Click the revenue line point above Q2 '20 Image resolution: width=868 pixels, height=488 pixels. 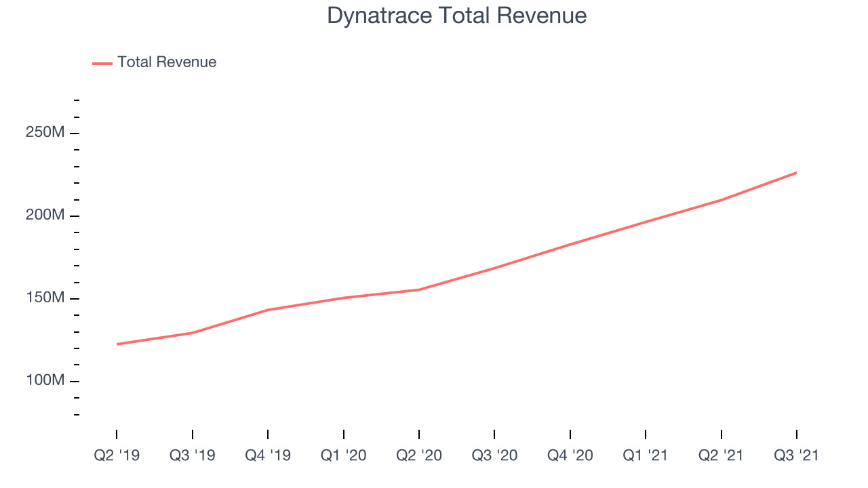coord(419,289)
